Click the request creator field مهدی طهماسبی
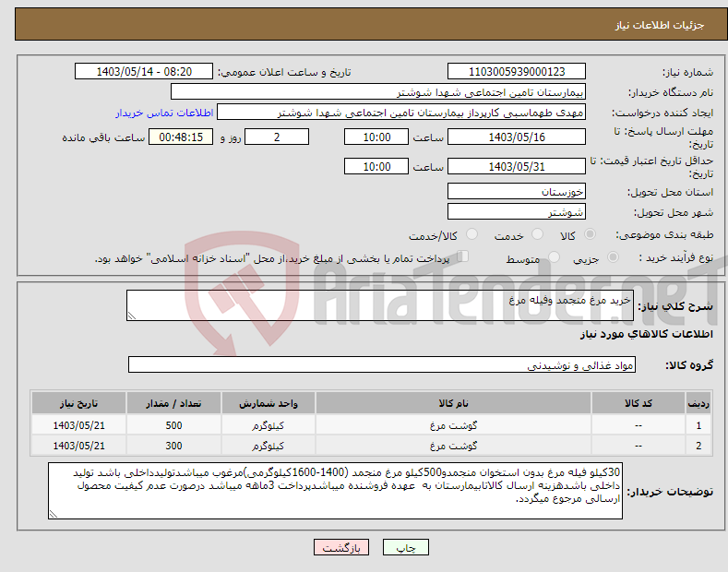This screenshot has height=572, width=728. [401, 113]
